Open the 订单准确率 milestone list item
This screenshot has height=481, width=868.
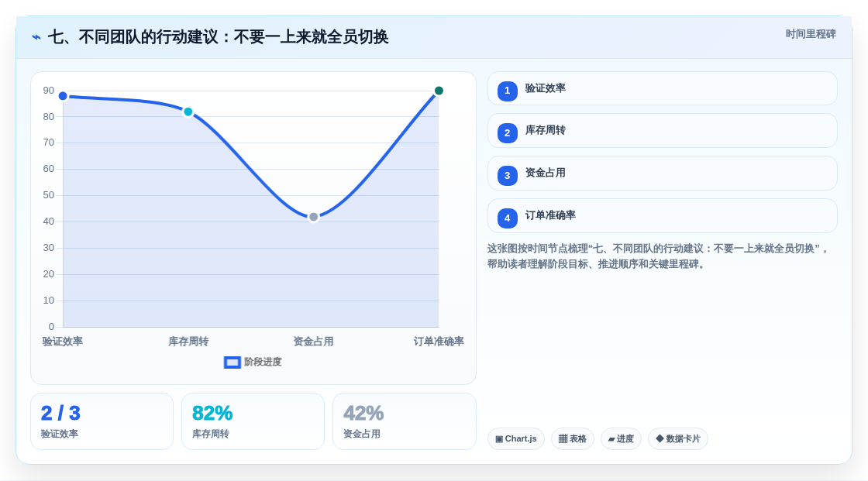pos(662,216)
